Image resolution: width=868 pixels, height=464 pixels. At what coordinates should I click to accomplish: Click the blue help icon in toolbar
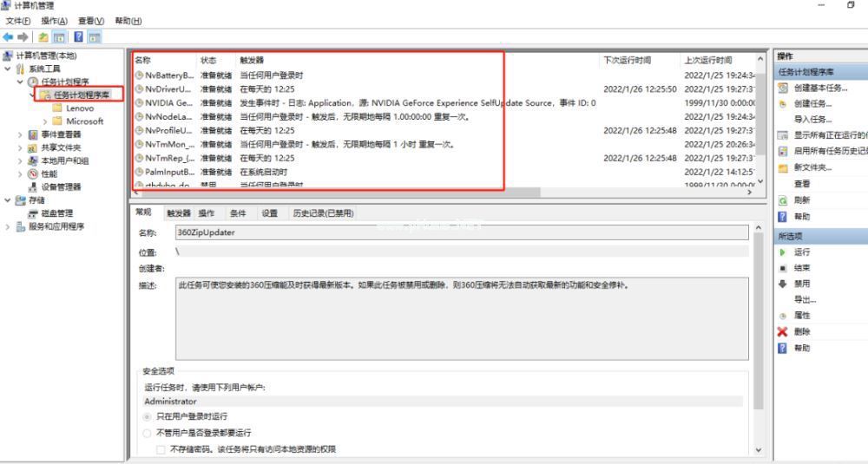pyautogui.click(x=79, y=37)
